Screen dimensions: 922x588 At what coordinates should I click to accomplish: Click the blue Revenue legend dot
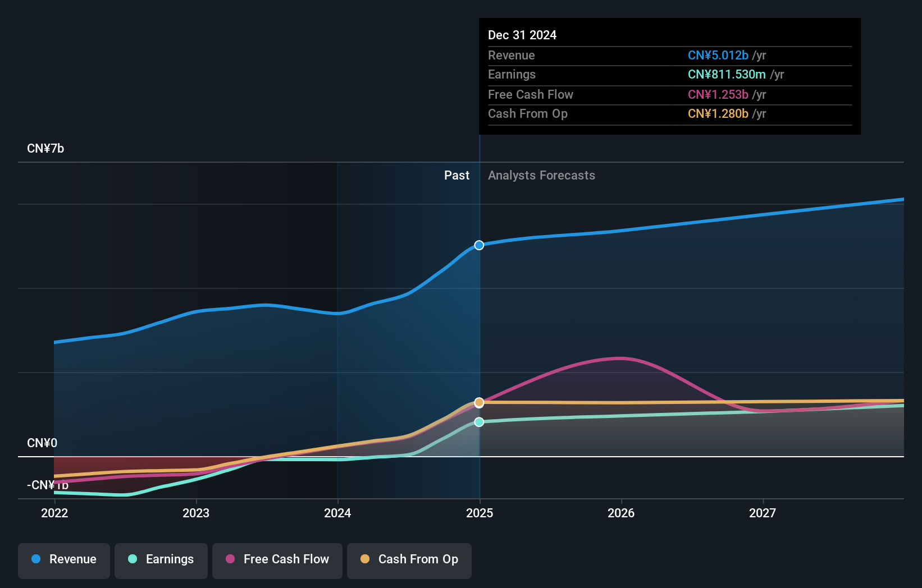click(36, 559)
